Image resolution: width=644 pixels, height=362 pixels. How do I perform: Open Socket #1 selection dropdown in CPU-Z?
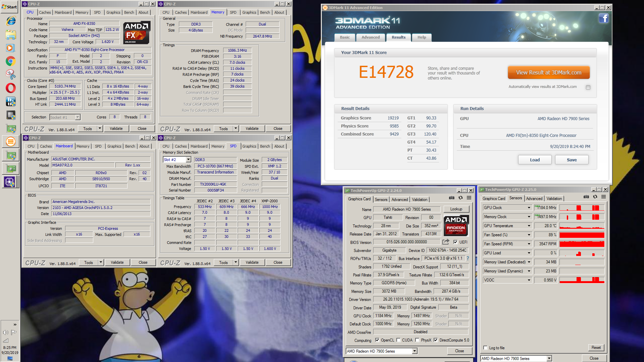(x=78, y=117)
